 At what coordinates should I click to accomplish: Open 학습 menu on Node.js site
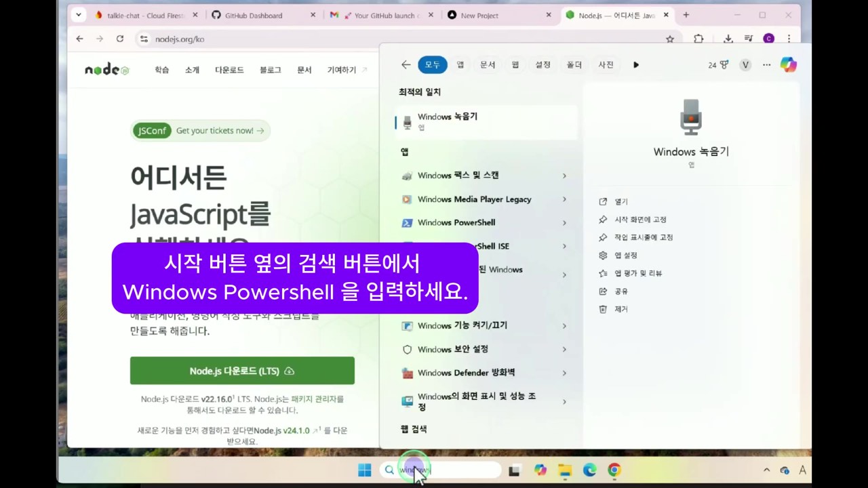(161, 70)
